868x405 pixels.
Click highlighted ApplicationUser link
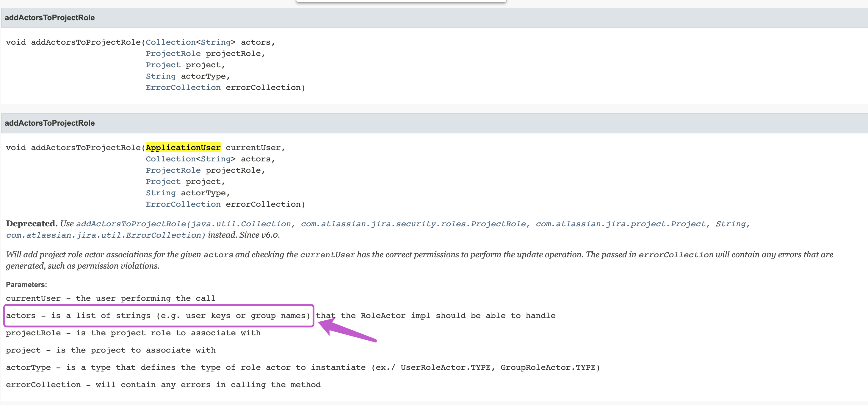coord(183,148)
